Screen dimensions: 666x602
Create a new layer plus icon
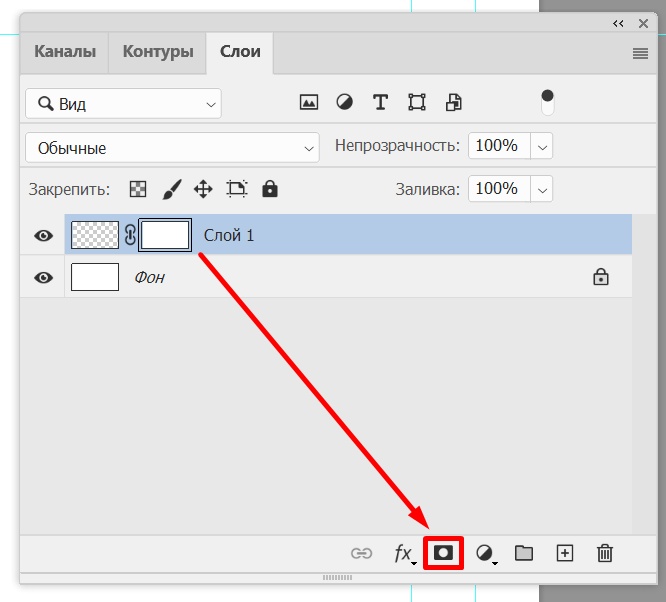[564, 553]
